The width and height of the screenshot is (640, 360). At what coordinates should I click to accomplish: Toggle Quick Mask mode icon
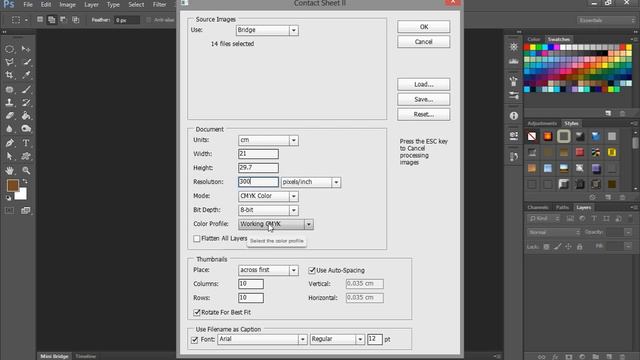(9, 211)
